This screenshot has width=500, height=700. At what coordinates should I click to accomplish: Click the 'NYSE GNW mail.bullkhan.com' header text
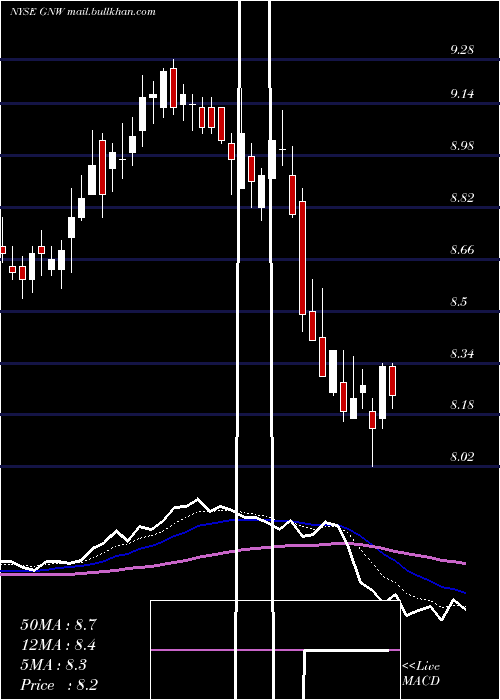83,12
